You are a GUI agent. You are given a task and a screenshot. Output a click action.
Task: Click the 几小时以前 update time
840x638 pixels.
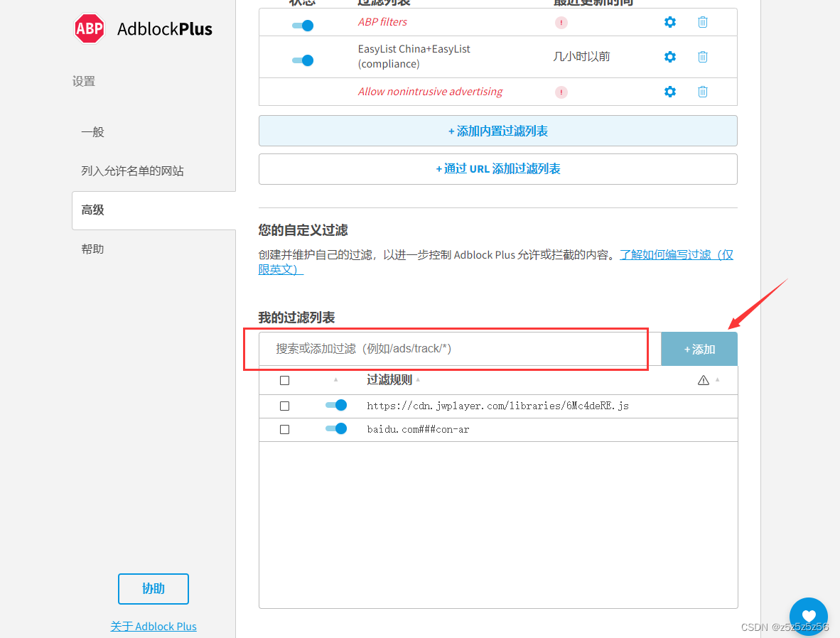point(582,57)
